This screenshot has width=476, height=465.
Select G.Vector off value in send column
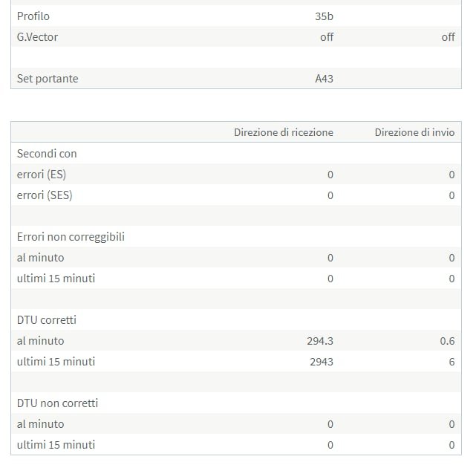(448, 36)
